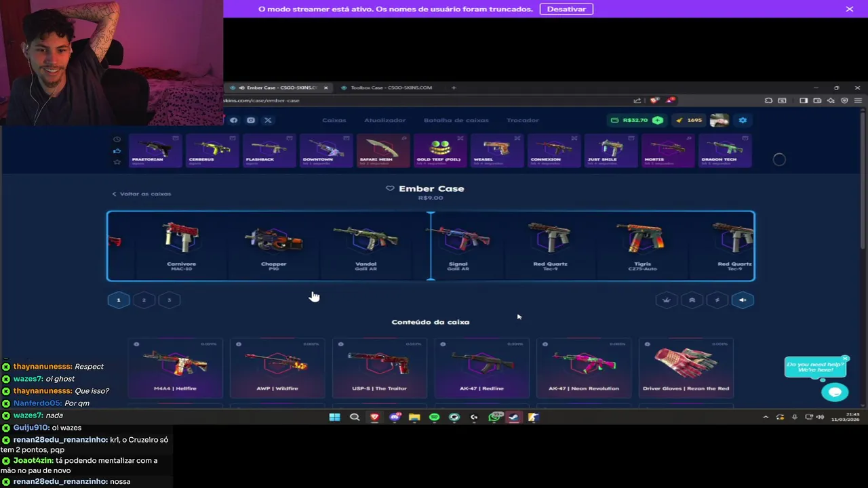Toggle the sound speaker hexagon button
The height and width of the screenshot is (488, 868).
coord(743,300)
